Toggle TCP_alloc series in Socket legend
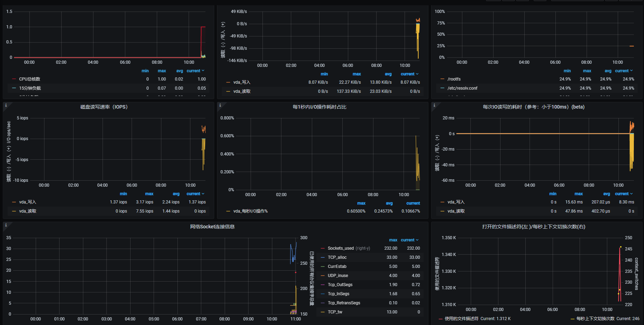This screenshot has width=644, height=325. 337,257
